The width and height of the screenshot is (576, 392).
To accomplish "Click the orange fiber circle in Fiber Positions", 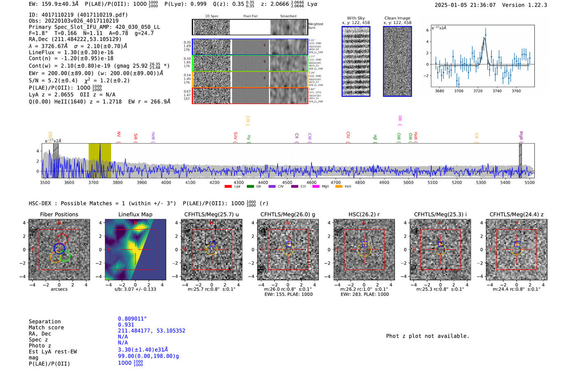I will coord(56,257).
